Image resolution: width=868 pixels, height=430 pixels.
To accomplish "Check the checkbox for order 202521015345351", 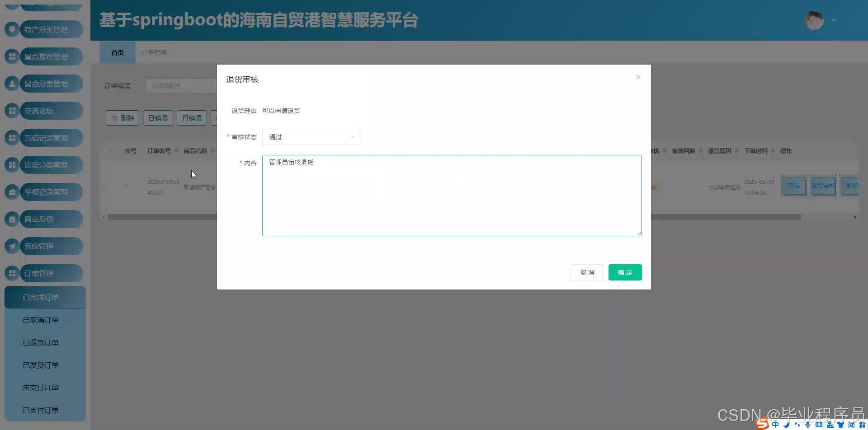I will pos(105,187).
